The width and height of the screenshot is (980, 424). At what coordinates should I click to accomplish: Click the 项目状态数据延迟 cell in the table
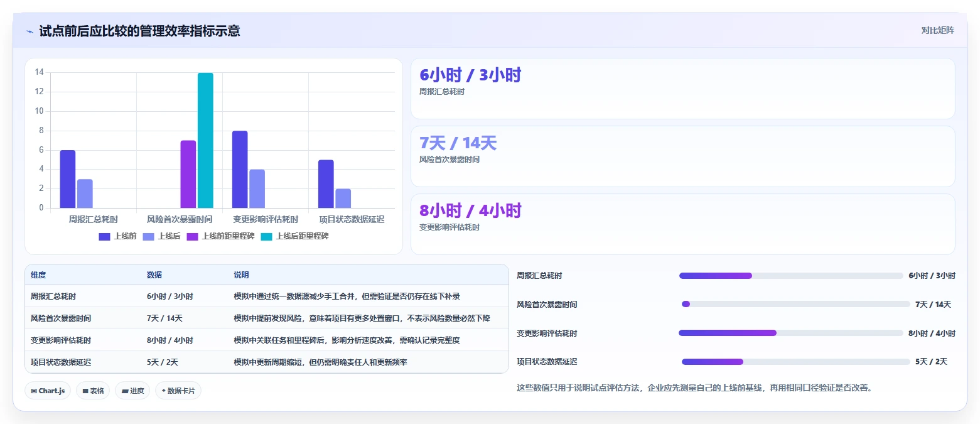tap(61, 362)
